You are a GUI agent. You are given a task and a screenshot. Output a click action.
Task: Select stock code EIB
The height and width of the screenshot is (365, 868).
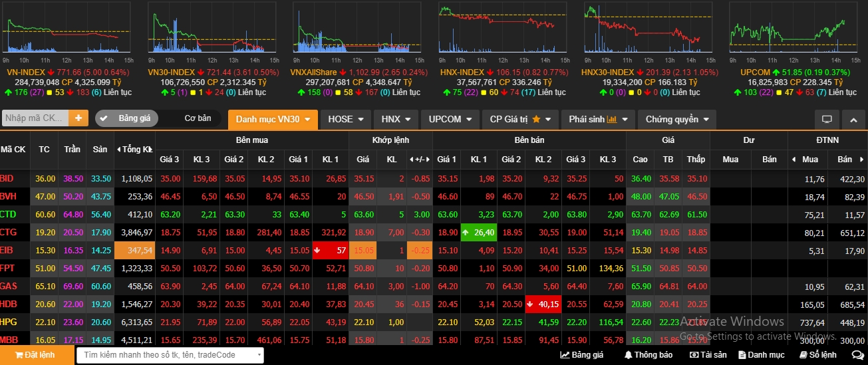pos(7,250)
